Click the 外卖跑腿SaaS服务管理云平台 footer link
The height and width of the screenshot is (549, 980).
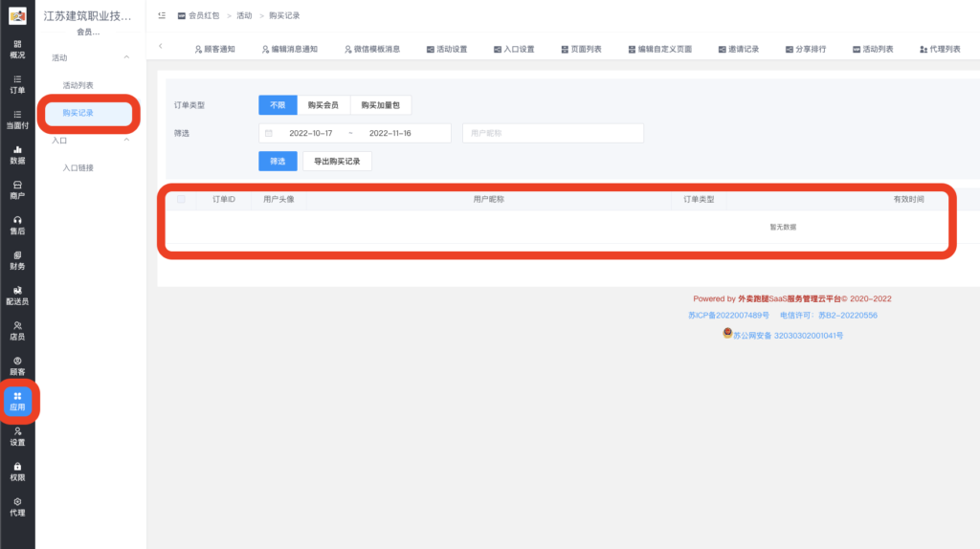click(x=790, y=298)
